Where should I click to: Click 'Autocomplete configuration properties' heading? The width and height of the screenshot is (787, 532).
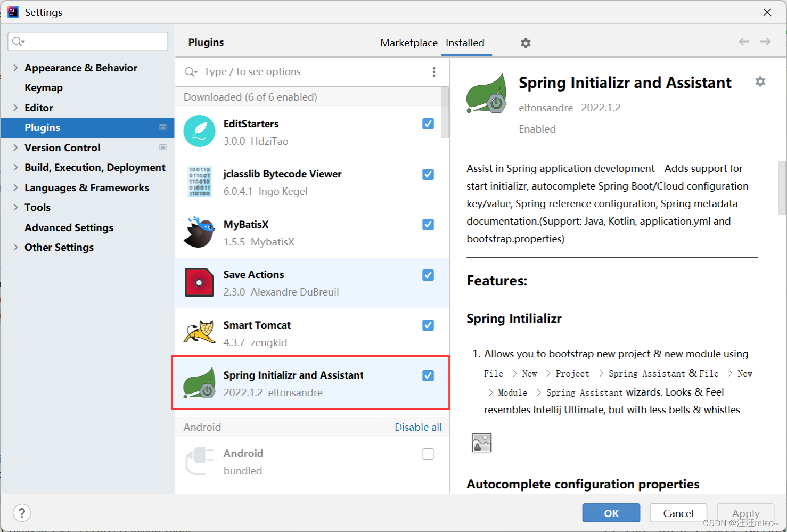pyautogui.click(x=583, y=484)
